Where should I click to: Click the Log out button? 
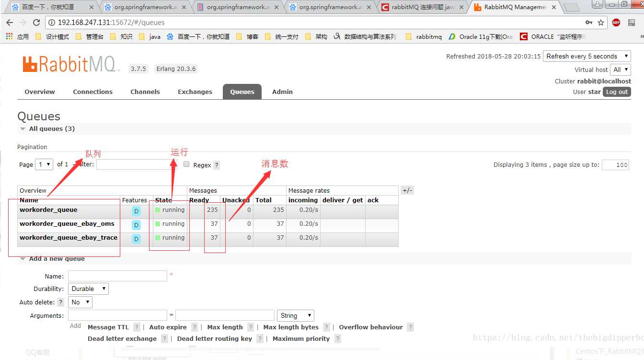tap(617, 92)
